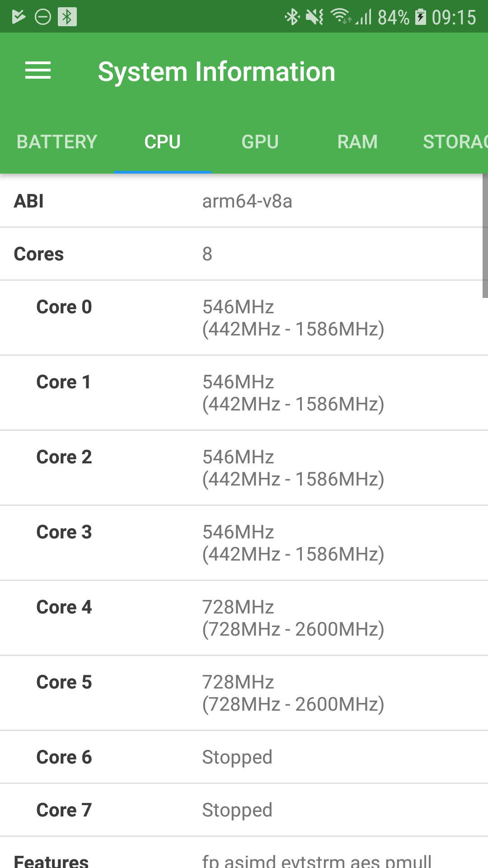
Task: Tap the Core 4 frequency row
Action: point(244,618)
